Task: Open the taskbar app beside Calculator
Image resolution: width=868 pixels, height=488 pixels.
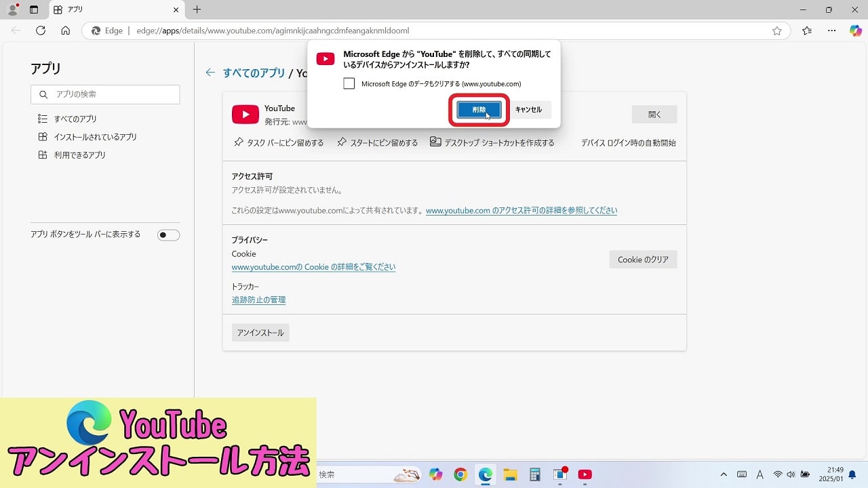Action: [560, 474]
